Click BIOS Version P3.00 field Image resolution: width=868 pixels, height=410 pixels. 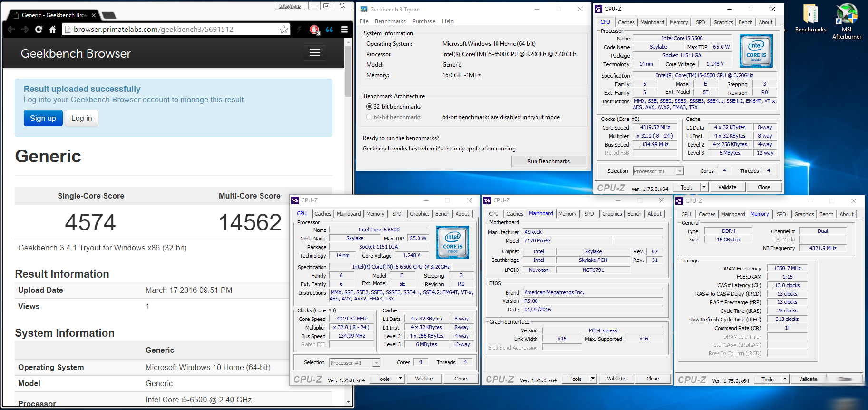[593, 301]
